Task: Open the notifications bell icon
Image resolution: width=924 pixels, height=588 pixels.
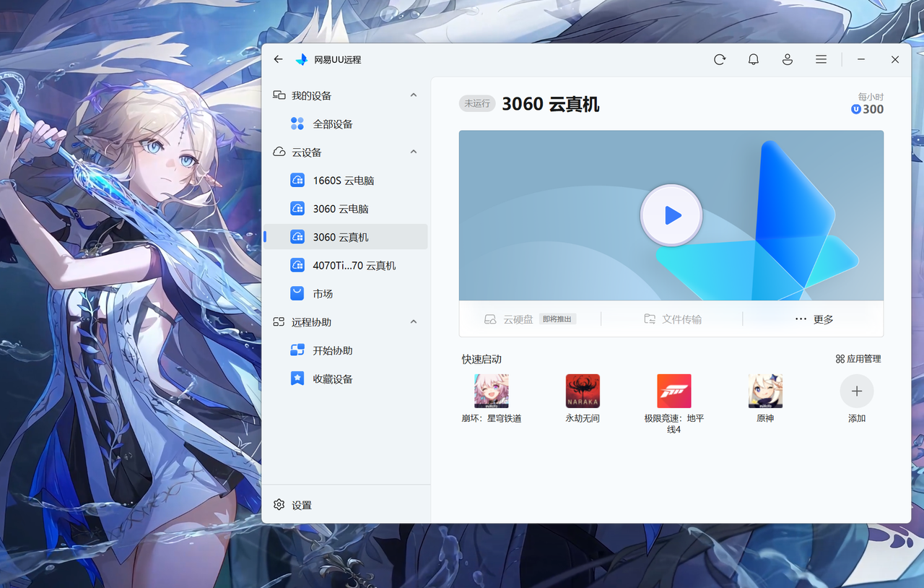Action: pyautogui.click(x=754, y=59)
